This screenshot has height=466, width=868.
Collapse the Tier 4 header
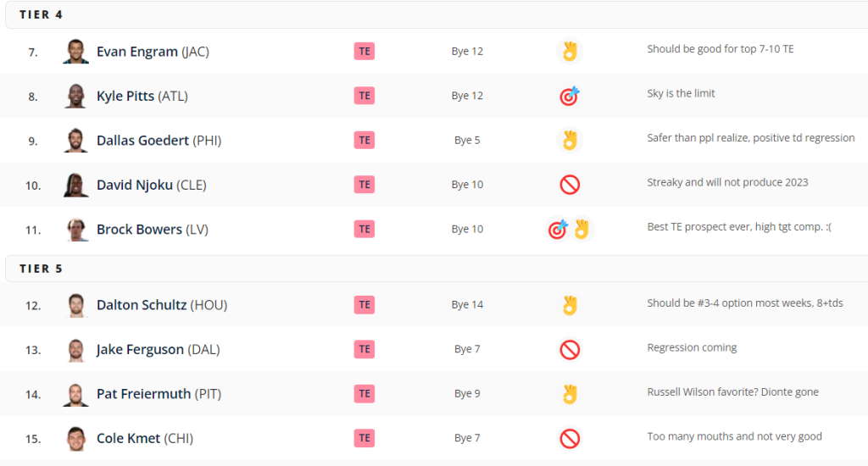(x=437, y=15)
